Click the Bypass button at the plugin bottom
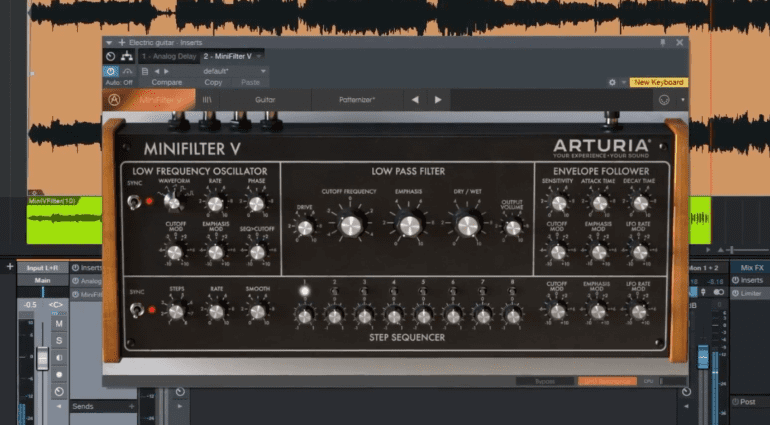Image resolution: width=770 pixels, height=425 pixels. coord(545,381)
